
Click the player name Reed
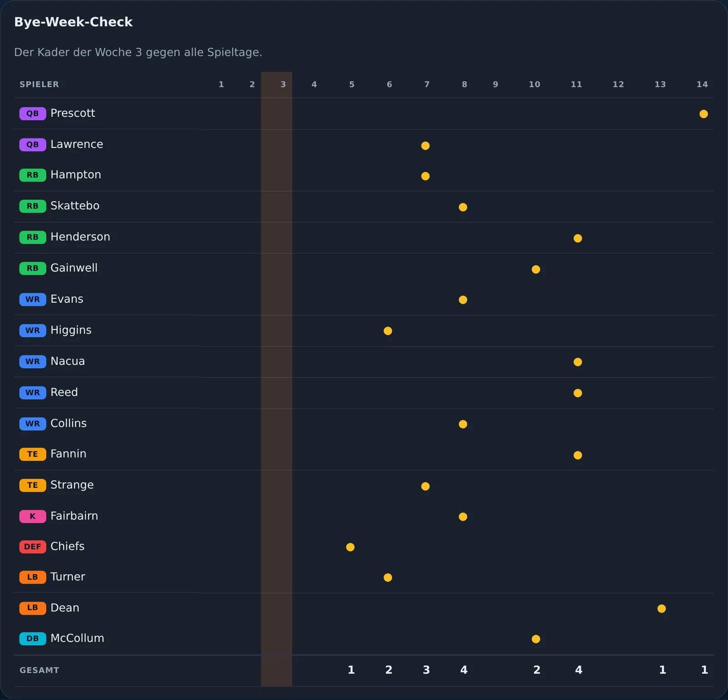point(64,392)
